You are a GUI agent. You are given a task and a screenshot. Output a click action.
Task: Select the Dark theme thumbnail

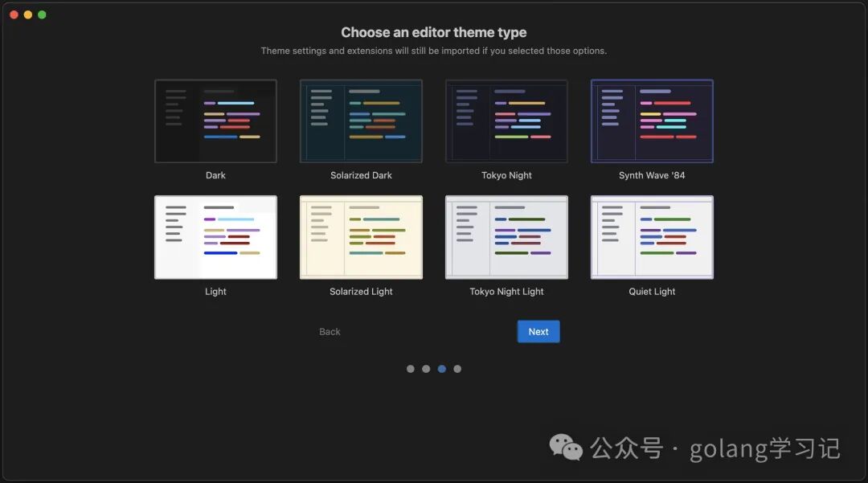tap(215, 121)
